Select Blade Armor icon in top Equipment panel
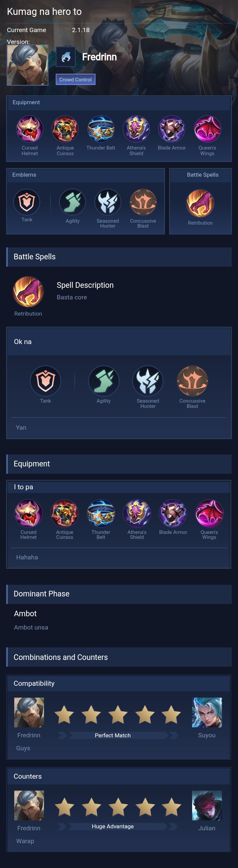The image size is (238, 868). point(172,129)
